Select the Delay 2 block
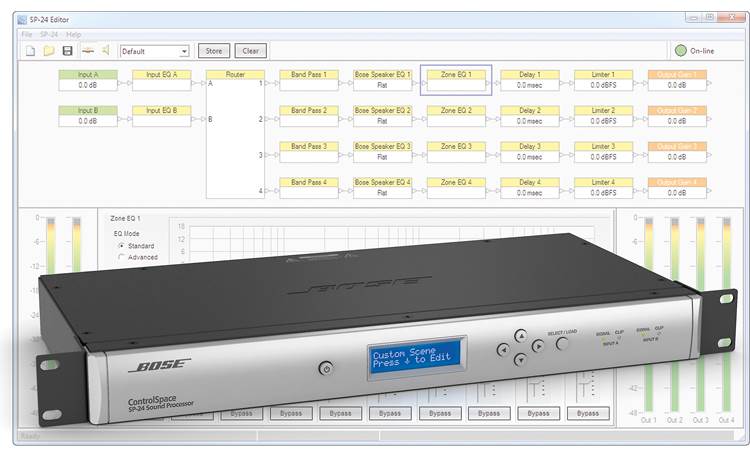 [530, 116]
